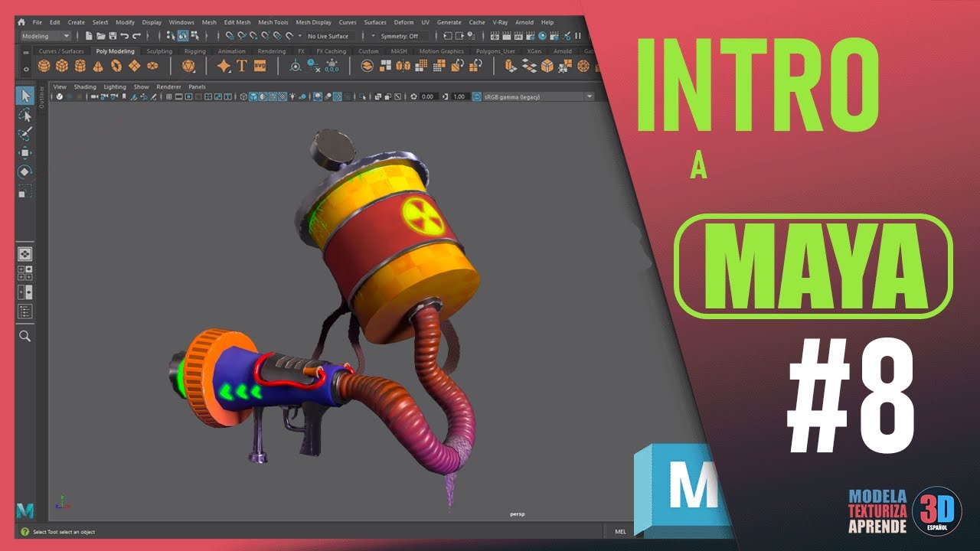Activate the Move tool in toolbox
Image resolution: width=980 pixels, height=551 pixels.
(x=25, y=152)
